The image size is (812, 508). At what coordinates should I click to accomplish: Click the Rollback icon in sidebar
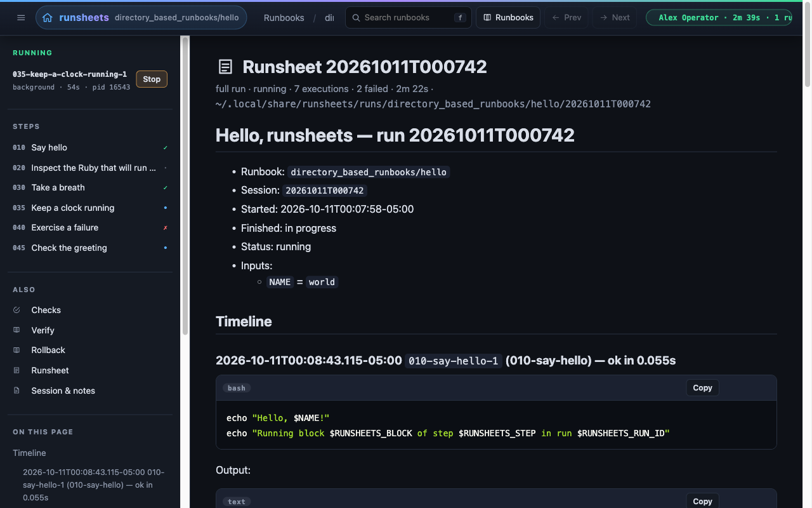(x=17, y=350)
